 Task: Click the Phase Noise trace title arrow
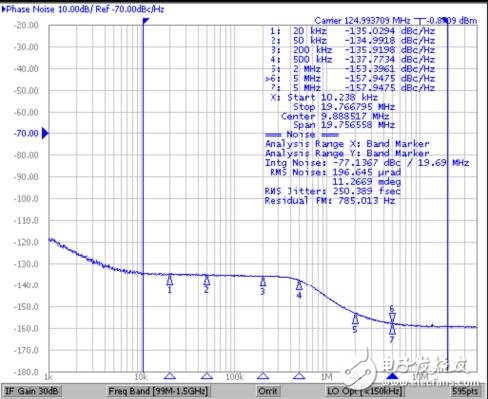point(4,9)
